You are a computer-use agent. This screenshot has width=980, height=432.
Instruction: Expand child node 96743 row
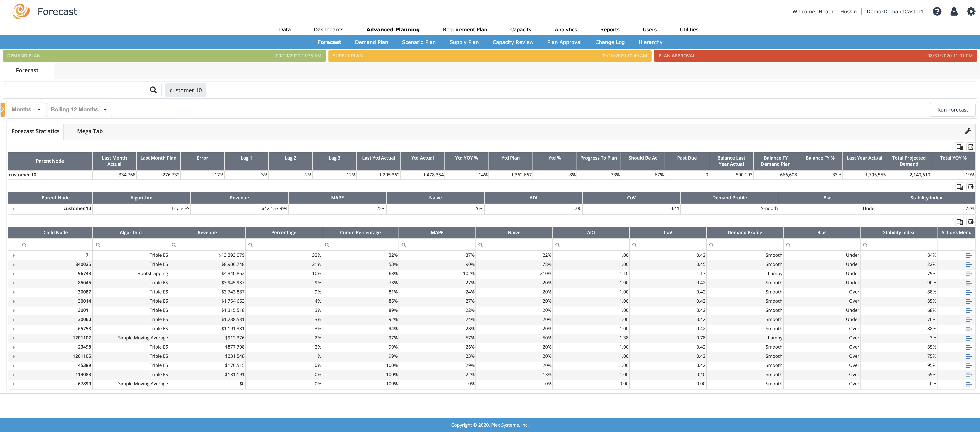coord(14,274)
